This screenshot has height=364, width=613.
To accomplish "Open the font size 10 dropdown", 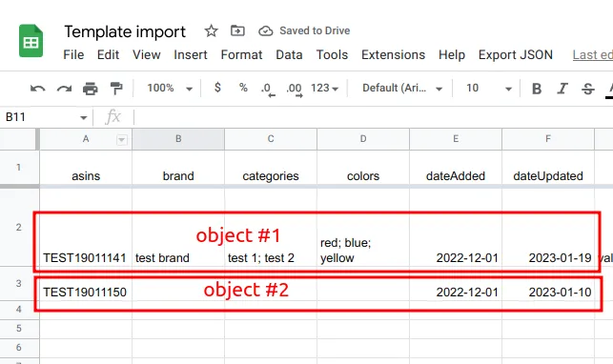I will pyautogui.click(x=489, y=89).
